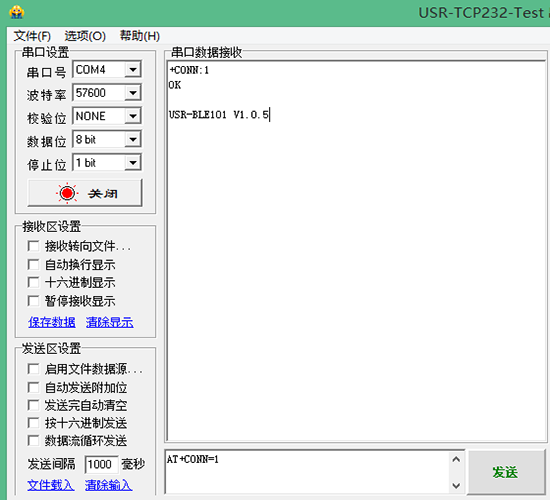Open the 文件(F) menu
The height and width of the screenshot is (500, 550).
[x=32, y=36]
